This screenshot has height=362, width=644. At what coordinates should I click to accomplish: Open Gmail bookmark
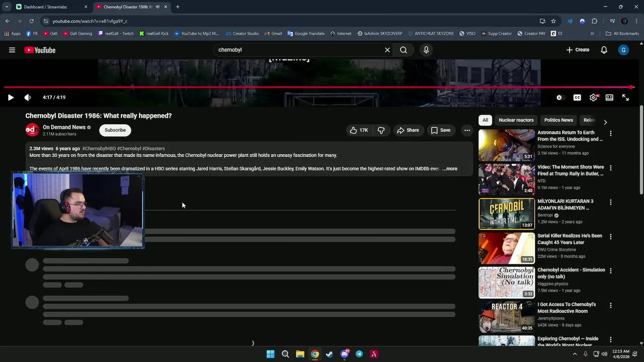tap(273, 34)
